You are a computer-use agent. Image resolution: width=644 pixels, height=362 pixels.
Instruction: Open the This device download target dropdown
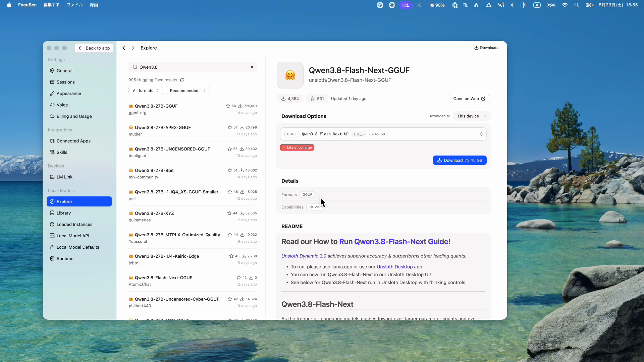click(472, 116)
